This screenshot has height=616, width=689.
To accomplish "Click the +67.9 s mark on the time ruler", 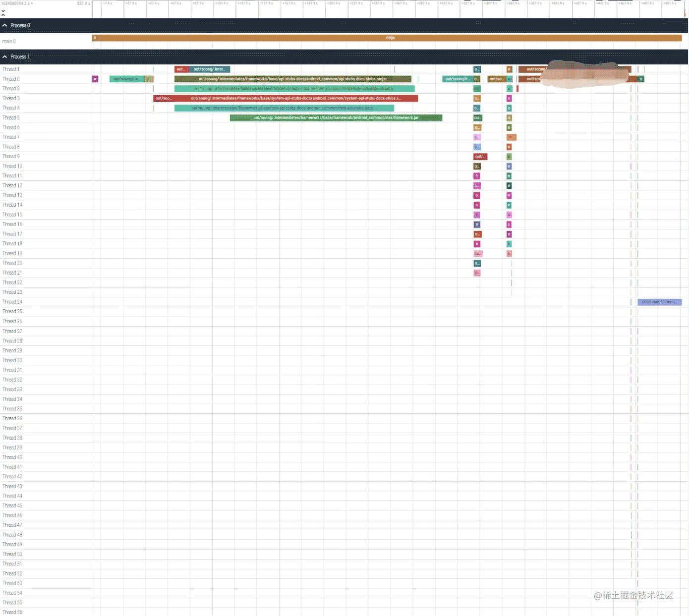I will [175, 3].
